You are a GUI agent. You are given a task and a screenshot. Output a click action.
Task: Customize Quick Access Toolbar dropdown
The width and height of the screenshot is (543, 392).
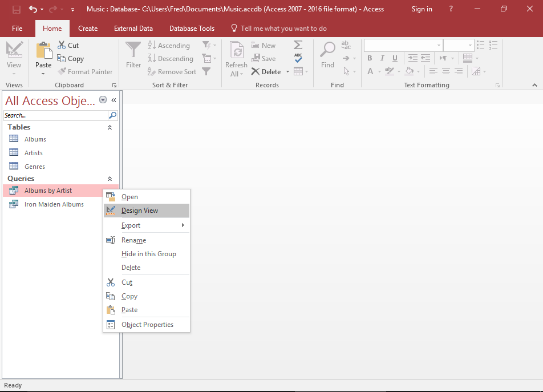click(x=73, y=10)
